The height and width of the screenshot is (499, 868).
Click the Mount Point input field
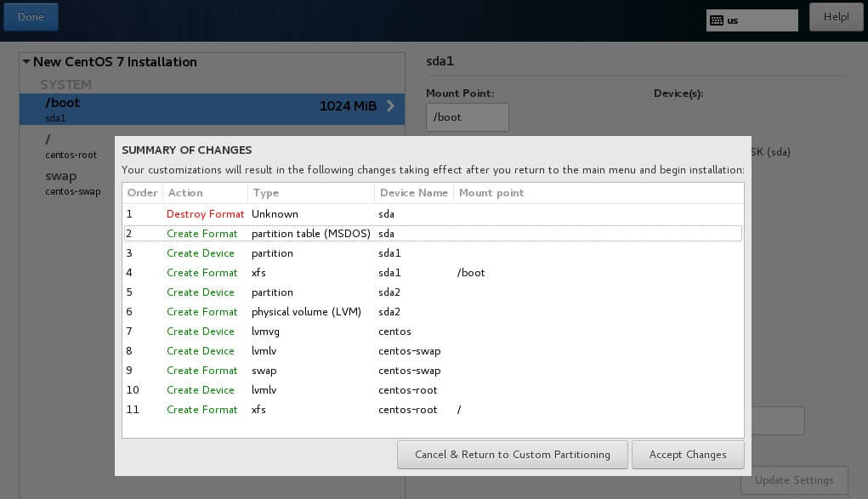coord(467,117)
